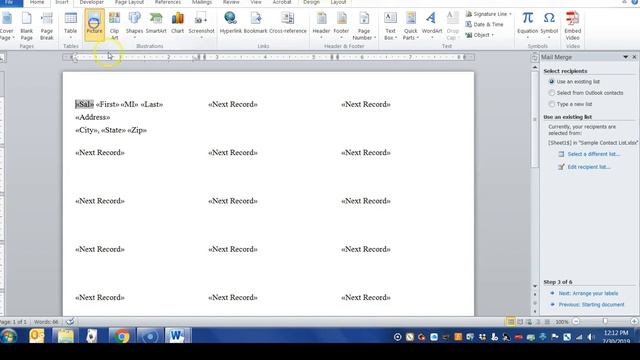
Task: Click scroll up arrow of document
Action: click(x=535, y=67)
